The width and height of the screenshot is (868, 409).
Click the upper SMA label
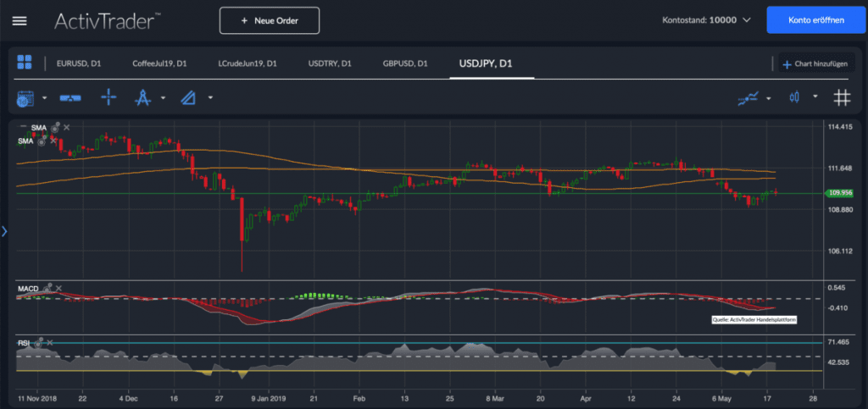(39, 128)
